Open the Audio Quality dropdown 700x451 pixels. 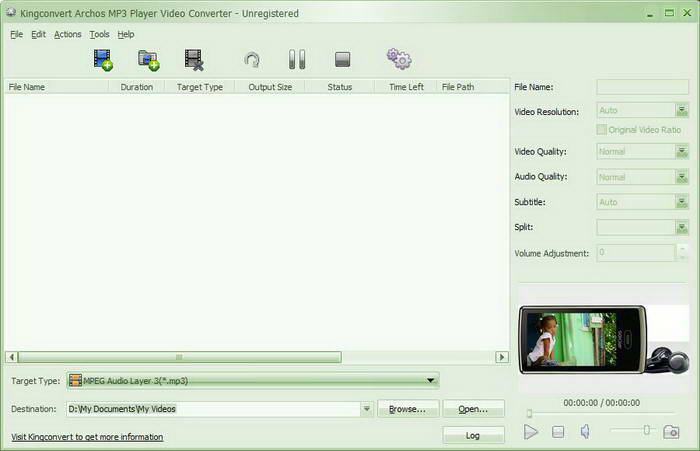pyautogui.click(x=682, y=177)
